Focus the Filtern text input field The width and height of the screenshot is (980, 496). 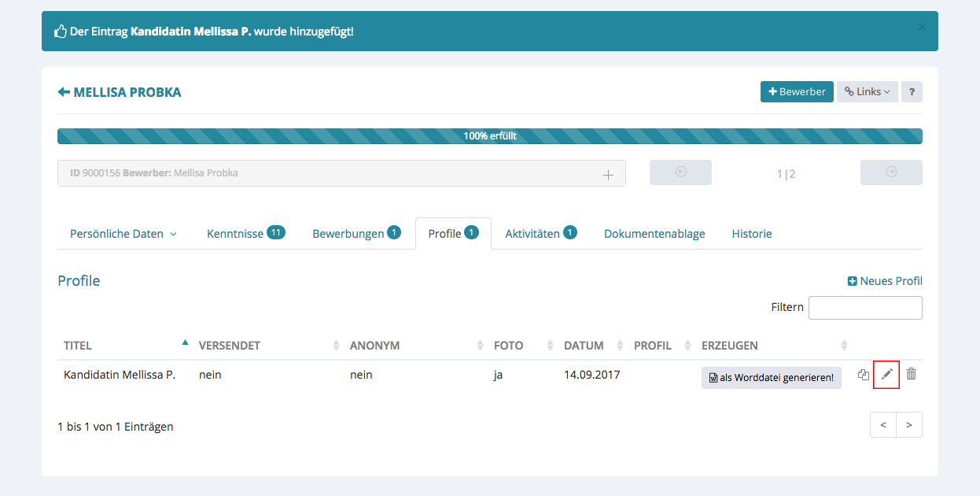[x=864, y=308]
